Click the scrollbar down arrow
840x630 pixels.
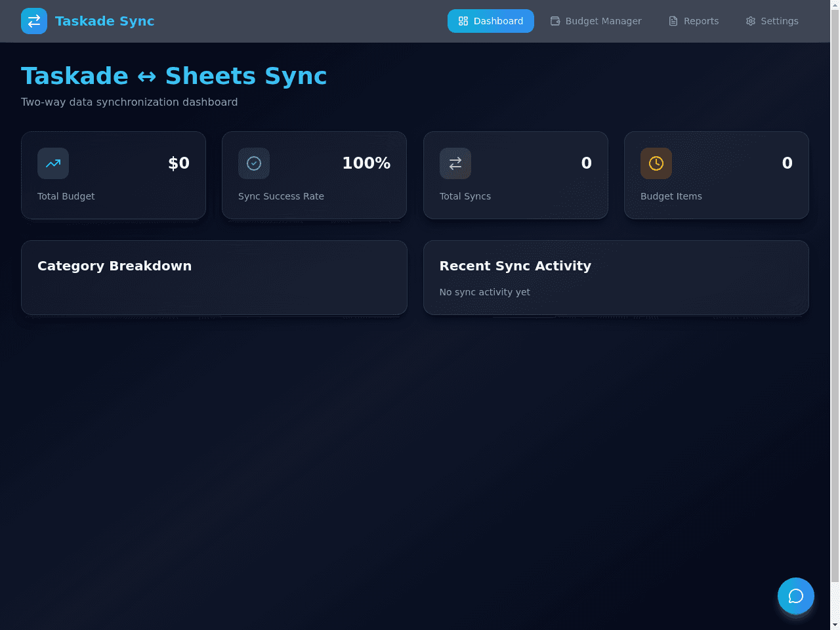(x=835, y=624)
